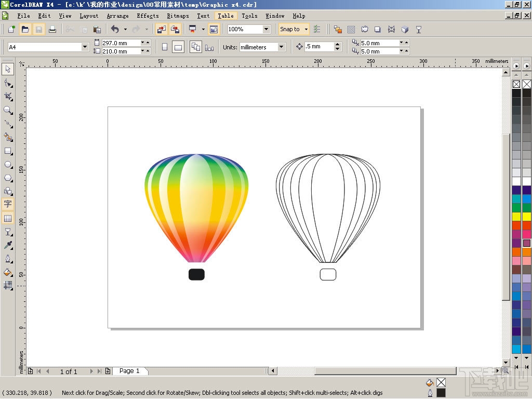Select the Table tool

pyautogui.click(x=8, y=218)
